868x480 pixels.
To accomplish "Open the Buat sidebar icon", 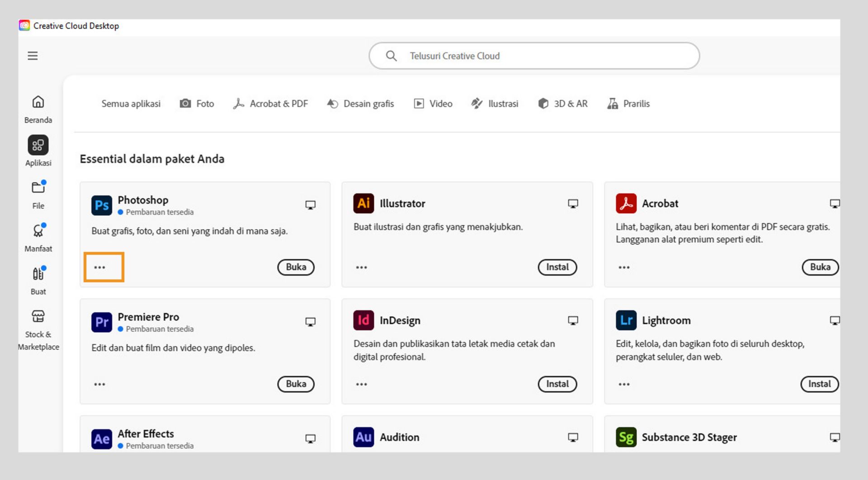I will tap(38, 274).
